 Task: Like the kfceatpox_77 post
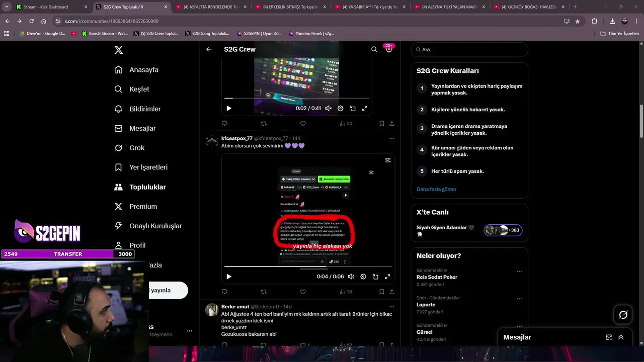click(303, 292)
